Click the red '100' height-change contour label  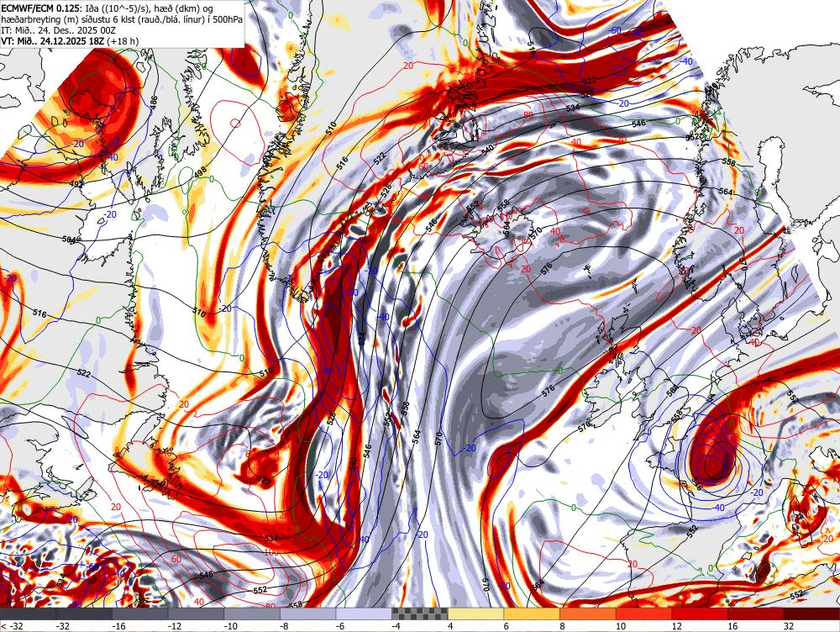pyautogui.click(x=271, y=551)
